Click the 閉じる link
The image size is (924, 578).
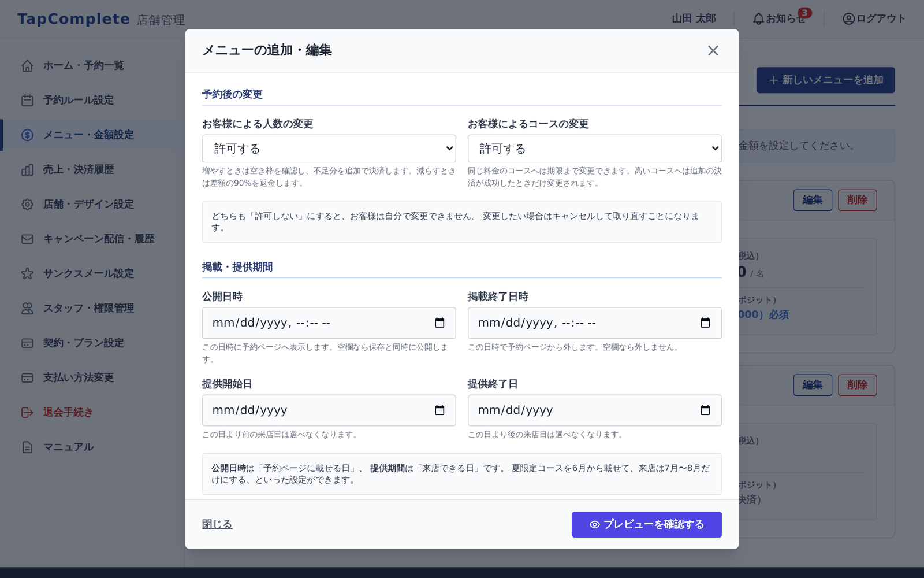coord(217,524)
